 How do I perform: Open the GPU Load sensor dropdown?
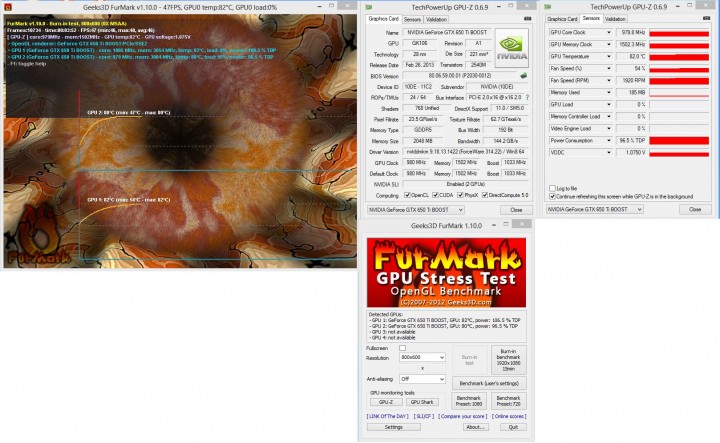[x=608, y=104]
